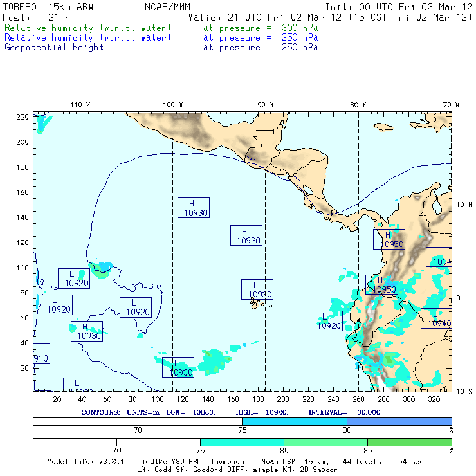
Task: Pick the dark green above-85 lower colorbar segment
Action: pyautogui.click(x=410, y=442)
